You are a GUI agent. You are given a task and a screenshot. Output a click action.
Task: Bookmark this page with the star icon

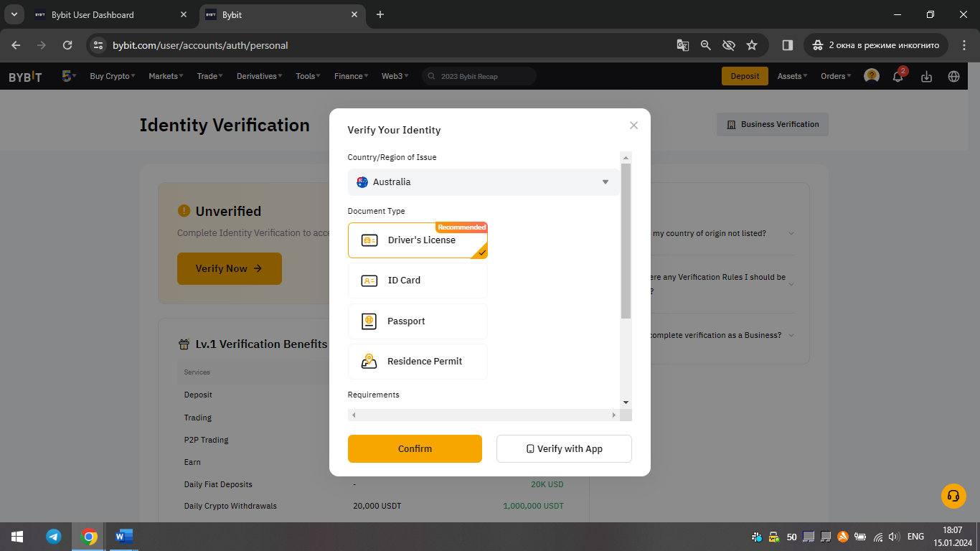coord(752,45)
